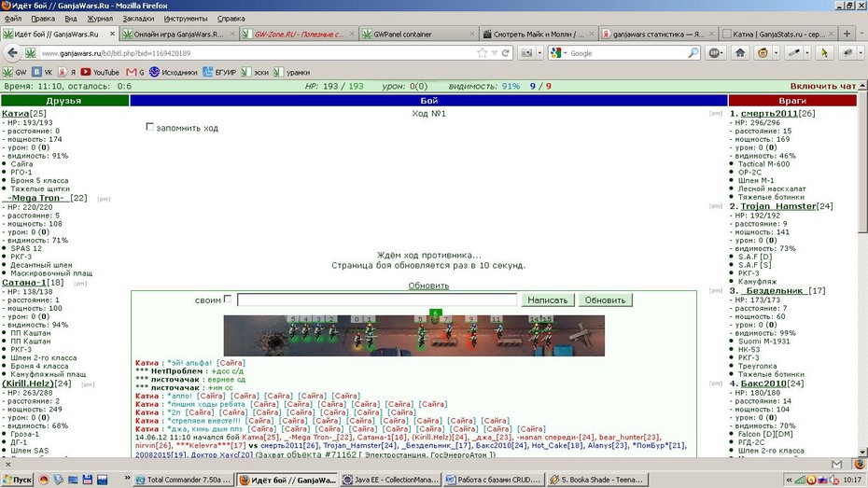Open the Справка menu
868x488 pixels.
click(231, 19)
